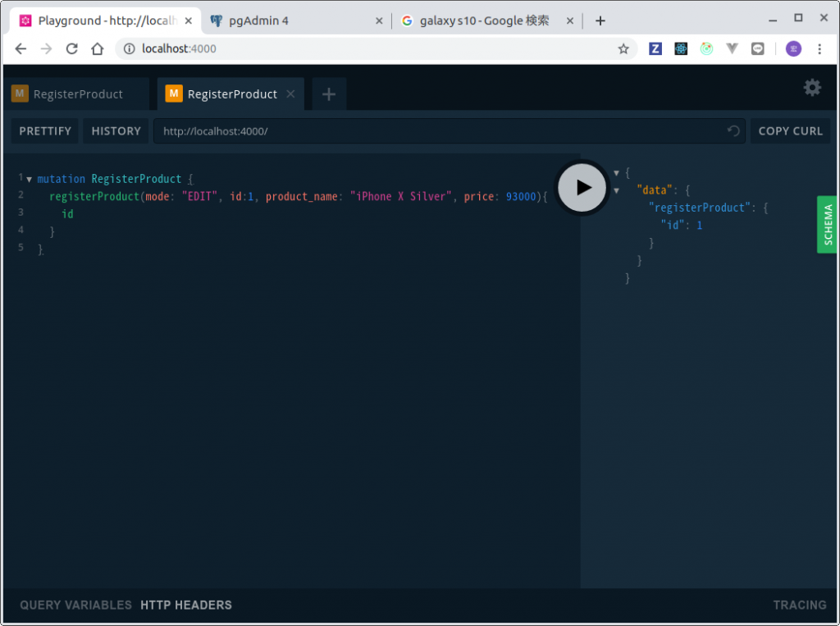Open the HISTORY panel
Screen dimensions: 840x626
pos(116,131)
